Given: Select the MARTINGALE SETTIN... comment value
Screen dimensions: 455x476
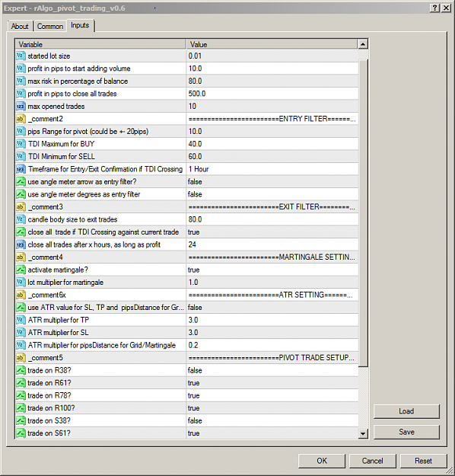Looking at the screenshot, I should 272,257.
